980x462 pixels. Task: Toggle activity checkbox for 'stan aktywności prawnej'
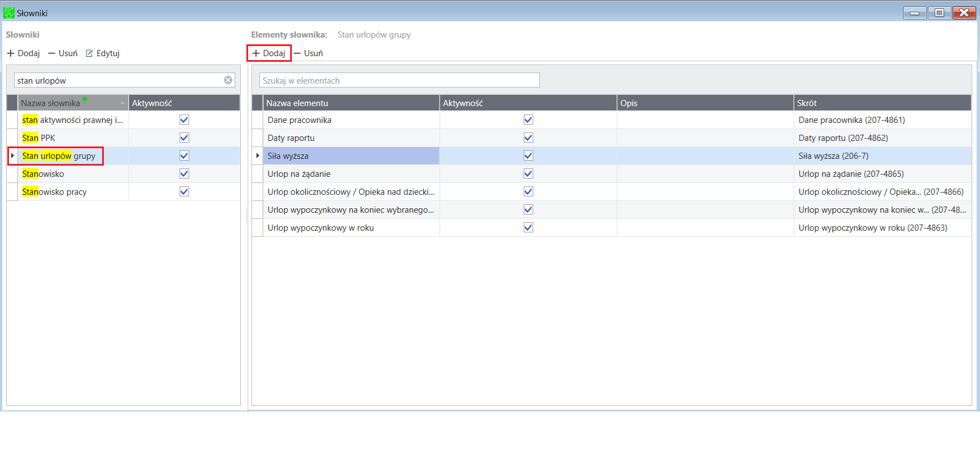coord(184,120)
